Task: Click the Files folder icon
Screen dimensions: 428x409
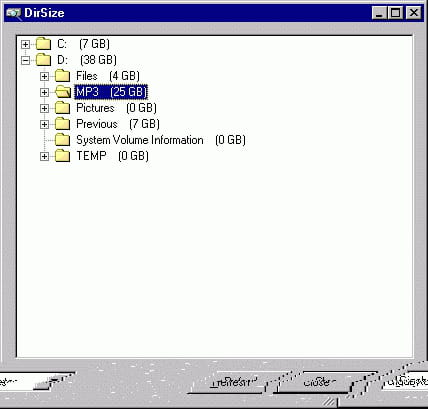Action: [x=62, y=76]
